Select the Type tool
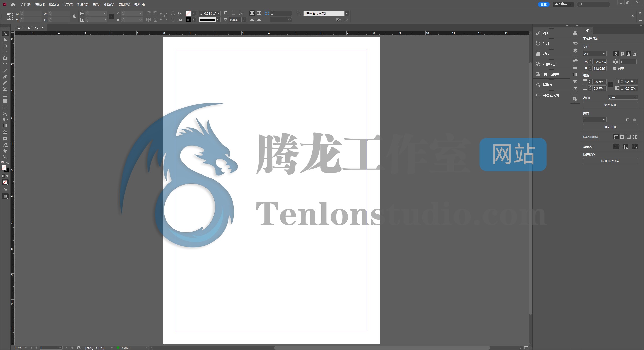The width and height of the screenshot is (644, 350). pyautogui.click(x=5, y=65)
